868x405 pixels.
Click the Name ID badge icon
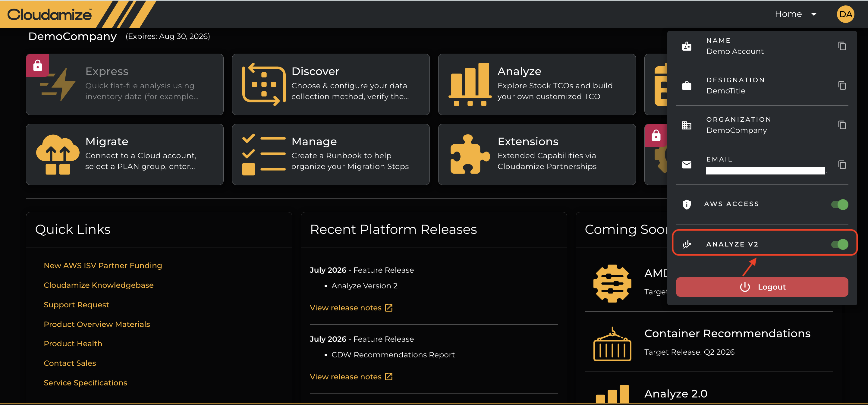[x=686, y=46]
